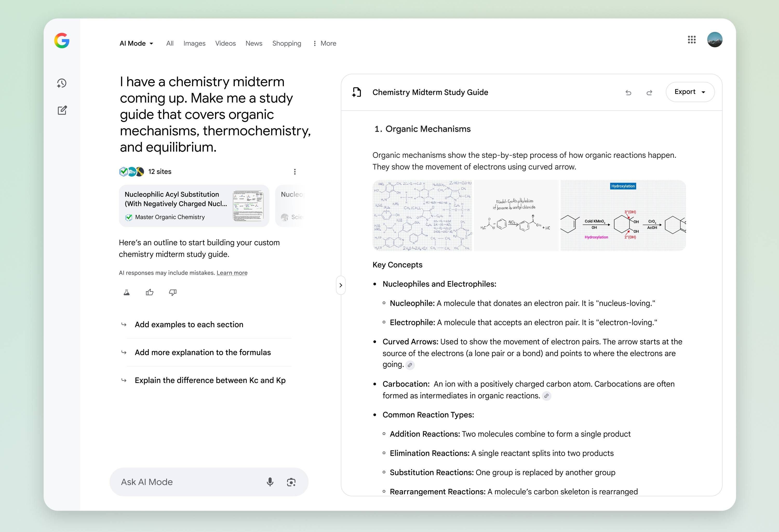This screenshot has width=779, height=532.
Task: Click the undo arrow in study guide header
Action: coord(628,92)
